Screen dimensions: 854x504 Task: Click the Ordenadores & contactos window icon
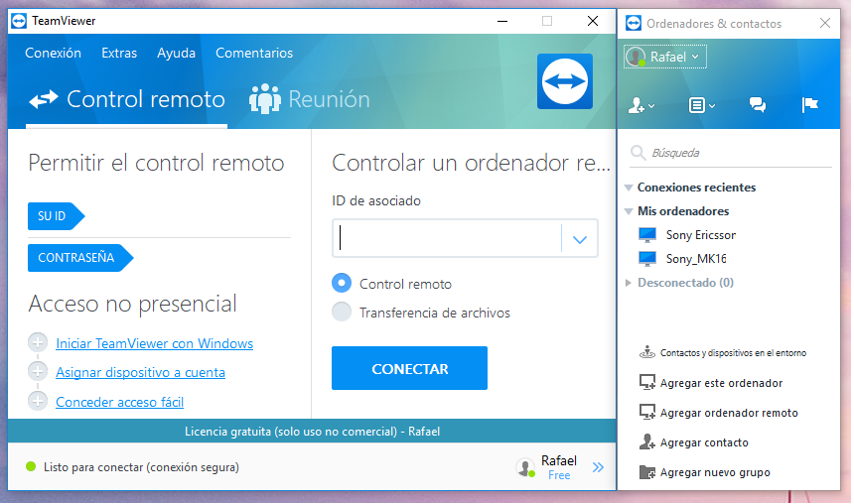click(x=634, y=24)
